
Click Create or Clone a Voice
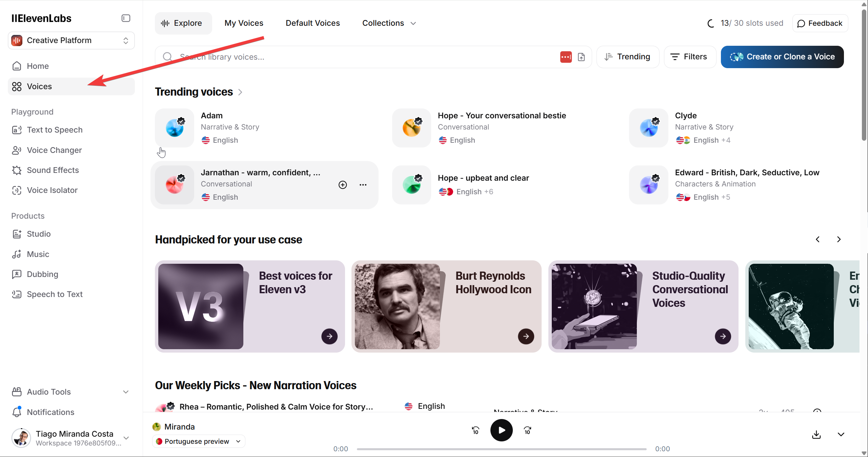[x=782, y=57]
